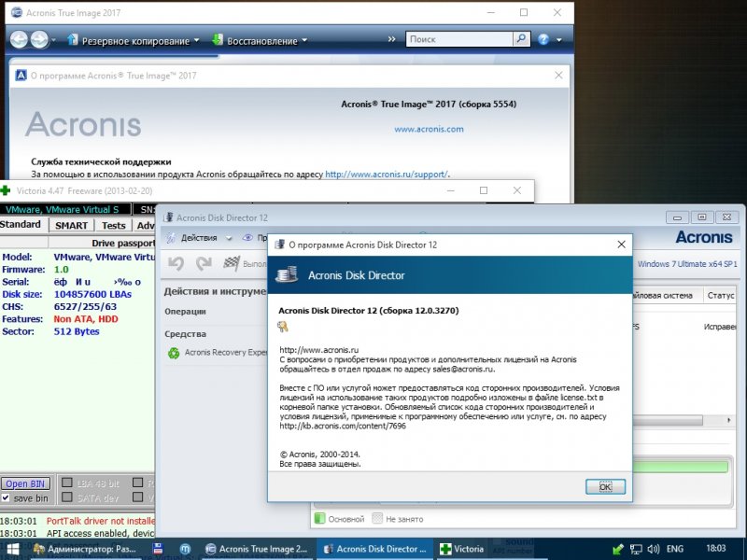Open the network tray icon
This screenshot has width=747, height=560.
coord(636,550)
